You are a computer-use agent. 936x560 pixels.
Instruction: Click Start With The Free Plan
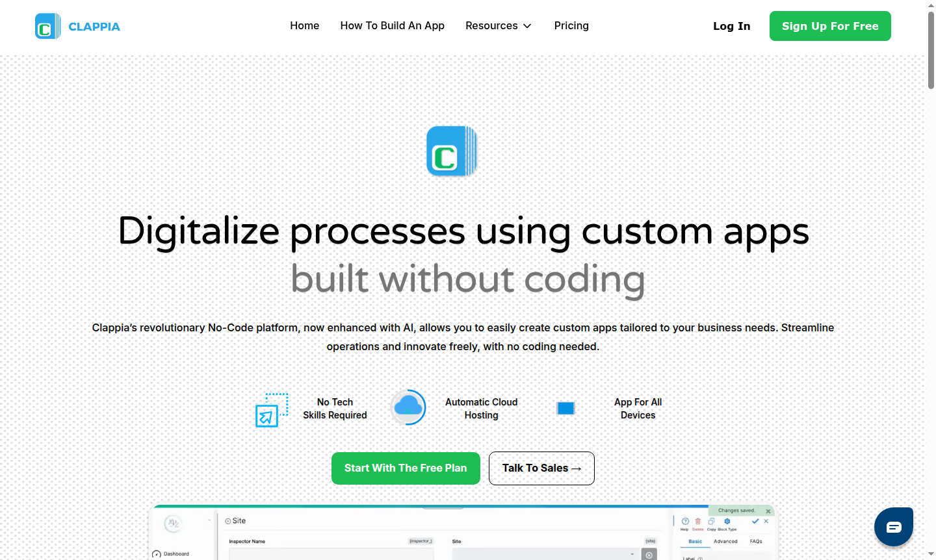click(x=406, y=468)
